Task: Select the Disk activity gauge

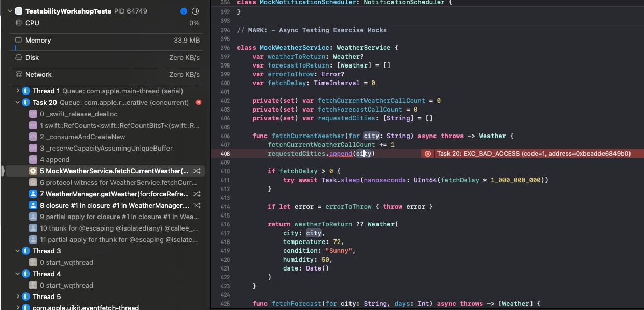Action: tap(32, 58)
